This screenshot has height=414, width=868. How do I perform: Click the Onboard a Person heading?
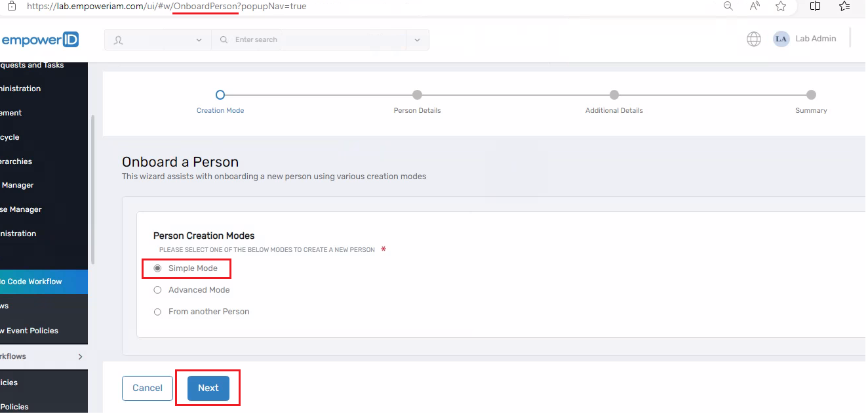180,162
